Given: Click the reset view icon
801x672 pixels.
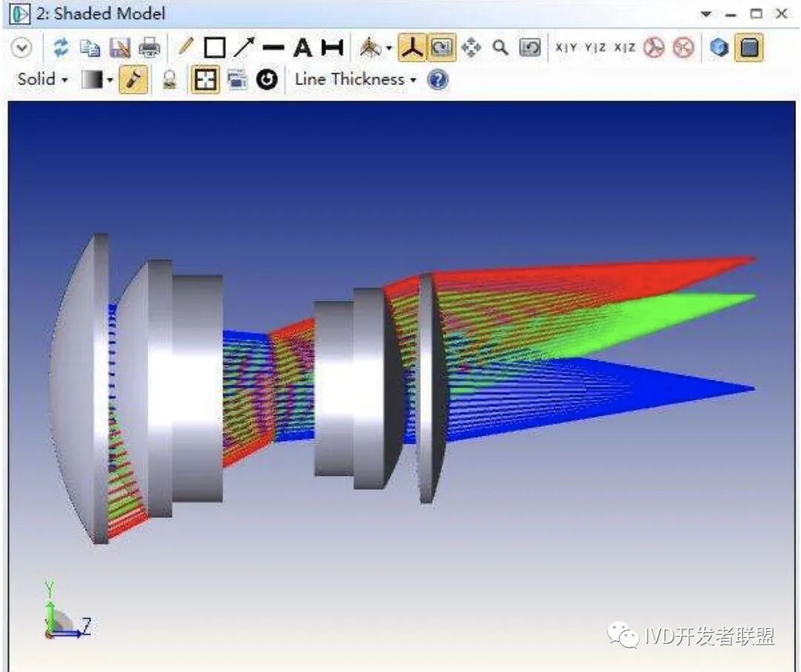Looking at the screenshot, I should pos(530,48).
